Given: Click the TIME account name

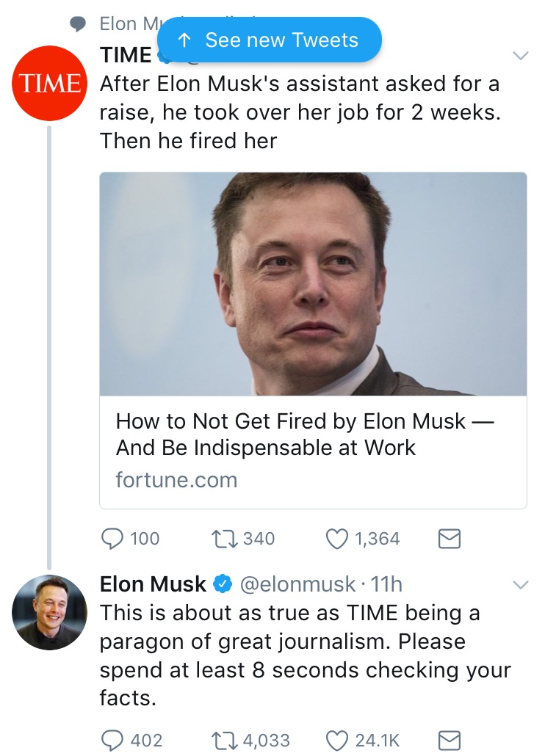Looking at the screenshot, I should click(126, 55).
